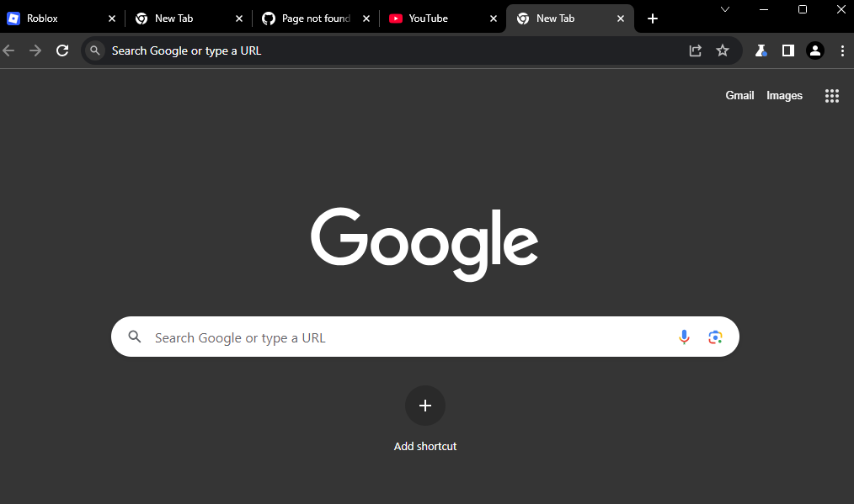Click the voice search microphone icon
The image size is (854, 504).
684,337
